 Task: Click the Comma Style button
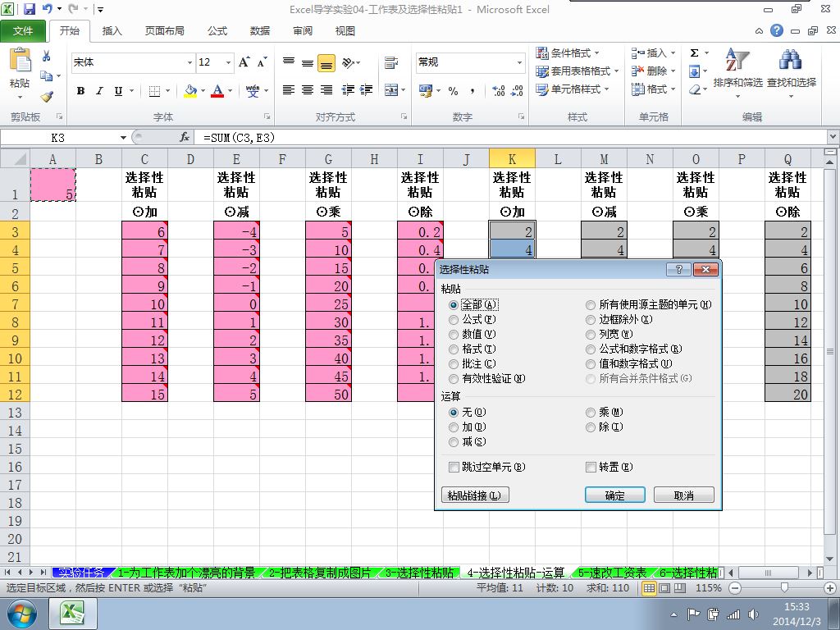coord(472,91)
